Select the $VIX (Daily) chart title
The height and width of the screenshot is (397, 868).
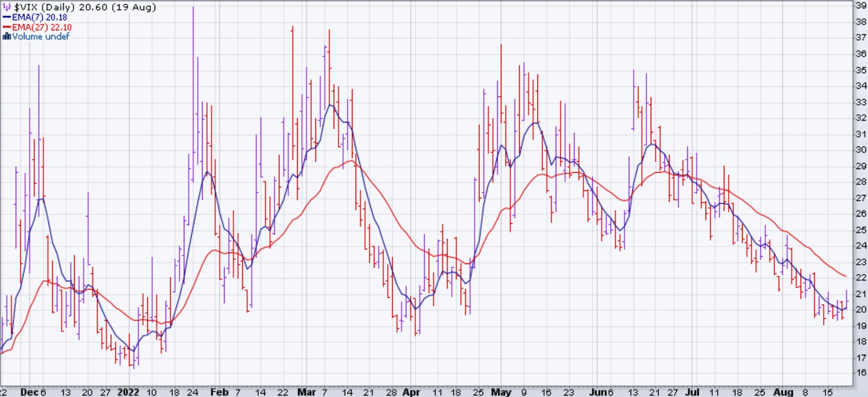pyautogui.click(x=45, y=7)
